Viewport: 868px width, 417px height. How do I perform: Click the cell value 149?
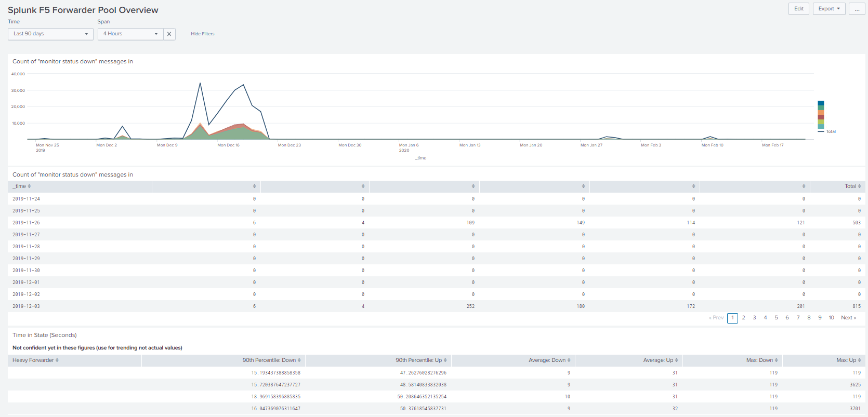[x=581, y=223]
